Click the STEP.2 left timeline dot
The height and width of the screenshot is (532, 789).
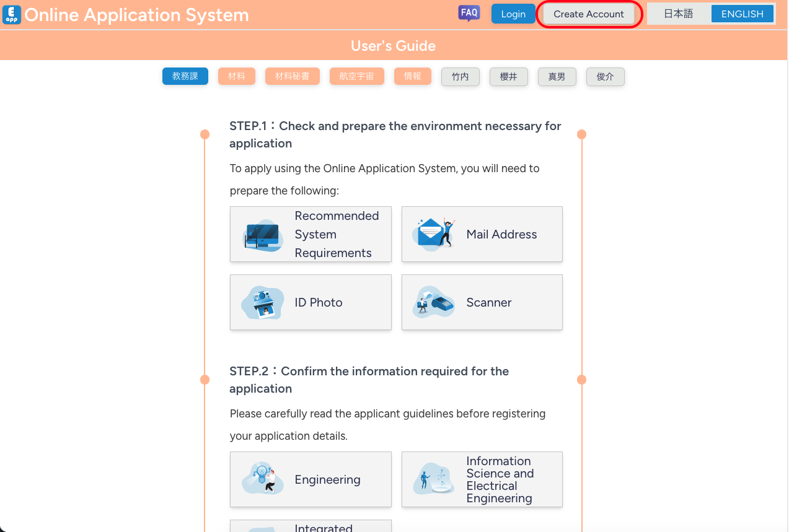pyautogui.click(x=205, y=380)
